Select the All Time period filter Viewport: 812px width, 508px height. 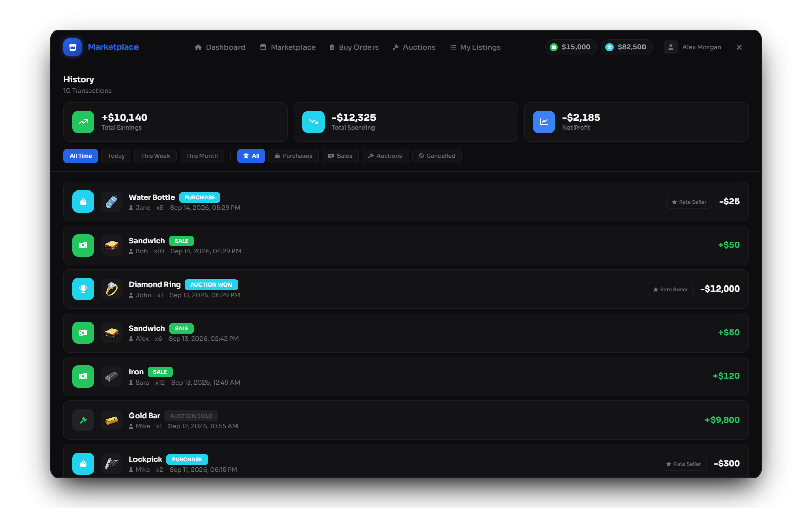point(81,156)
